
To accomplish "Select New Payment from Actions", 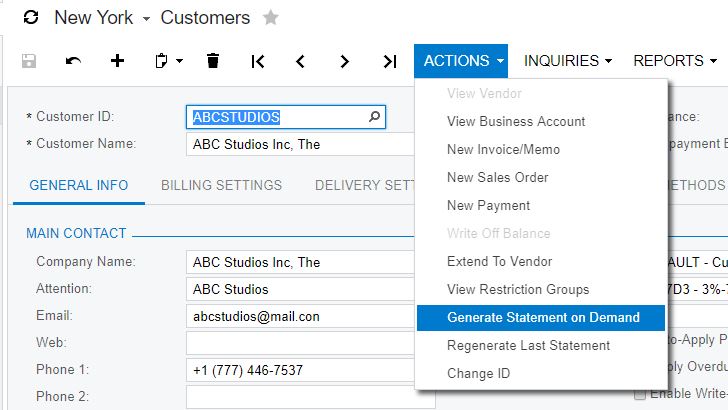I will [488, 205].
